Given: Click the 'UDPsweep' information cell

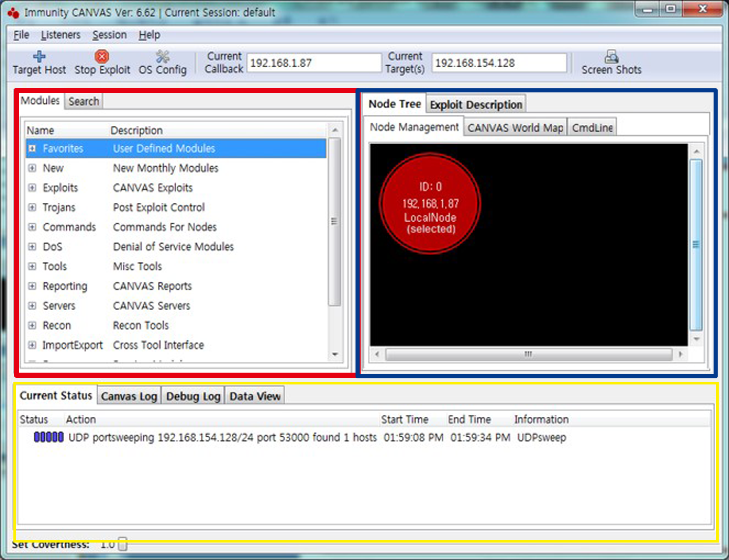Looking at the screenshot, I should [541, 438].
